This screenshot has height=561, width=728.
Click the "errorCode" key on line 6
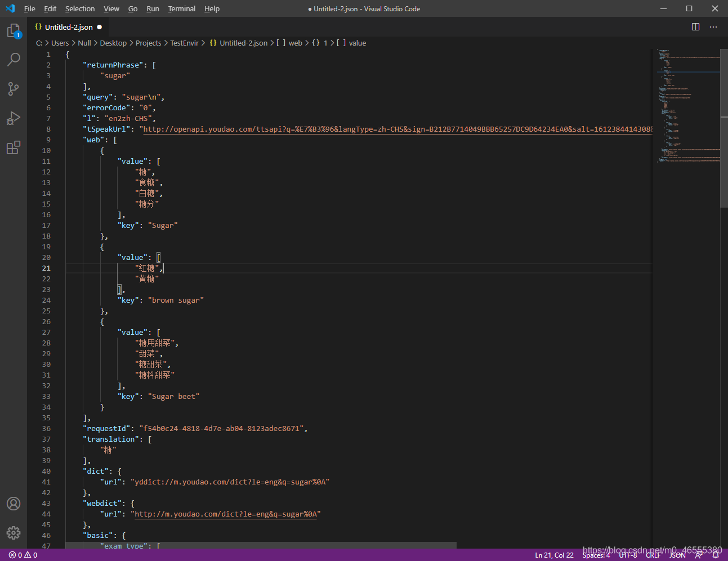(x=106, y=107)
